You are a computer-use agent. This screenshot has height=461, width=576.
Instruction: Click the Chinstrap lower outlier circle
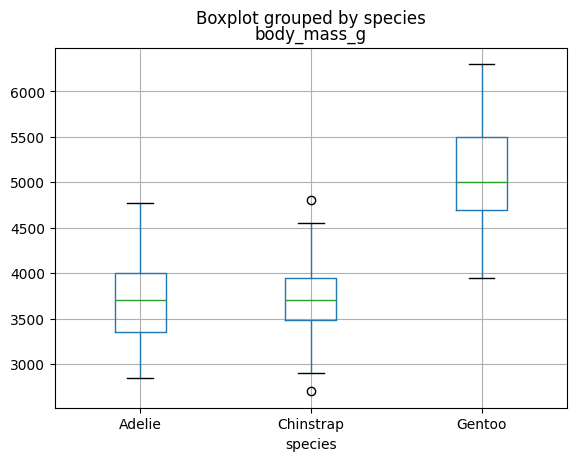tap(311, 392)
